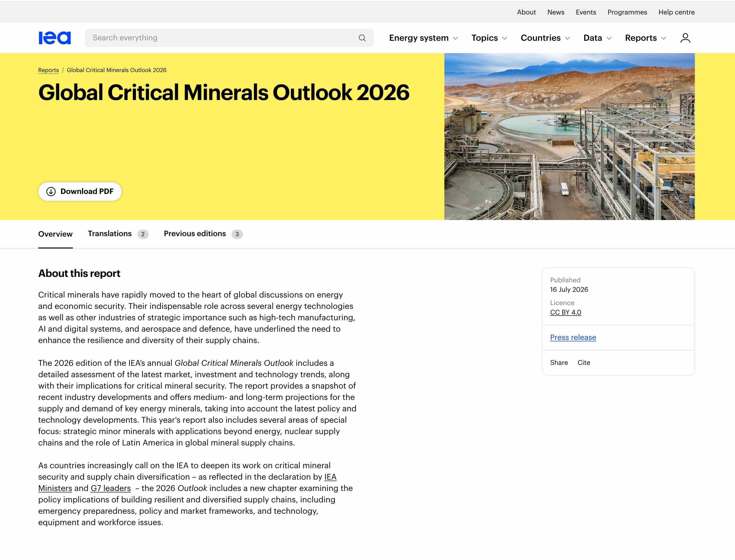This screenshot has height=560, width=735.
Task: Click the search magnifier icon
Action: [362, 38]
